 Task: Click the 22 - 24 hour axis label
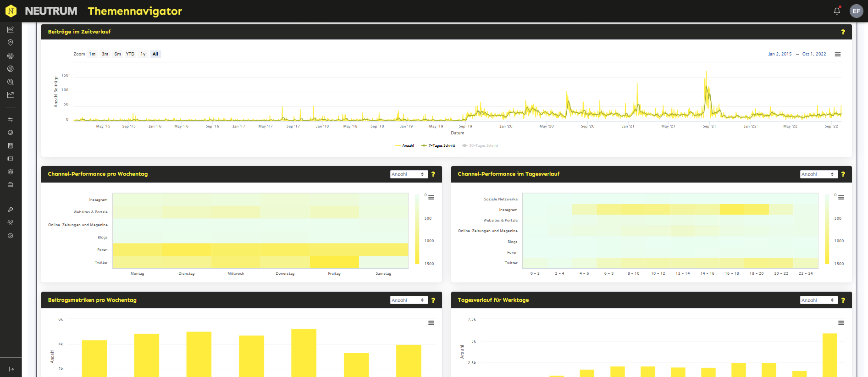806,273
